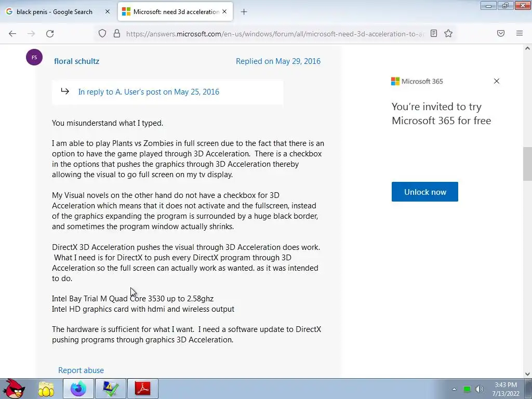
Task: Open Adobe Reader from the taskbar
Action: (x=143, y=389)
